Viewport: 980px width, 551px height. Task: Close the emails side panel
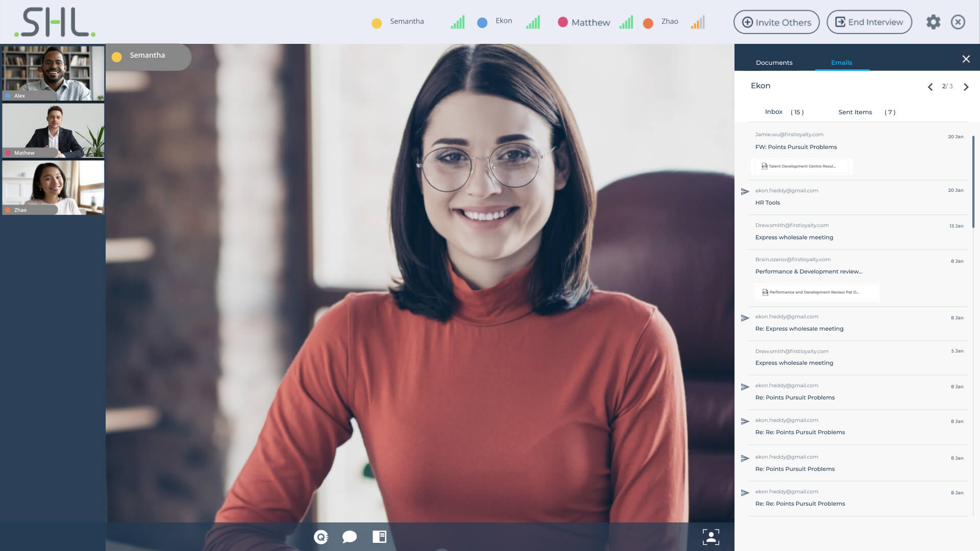(x=966, y=59)
